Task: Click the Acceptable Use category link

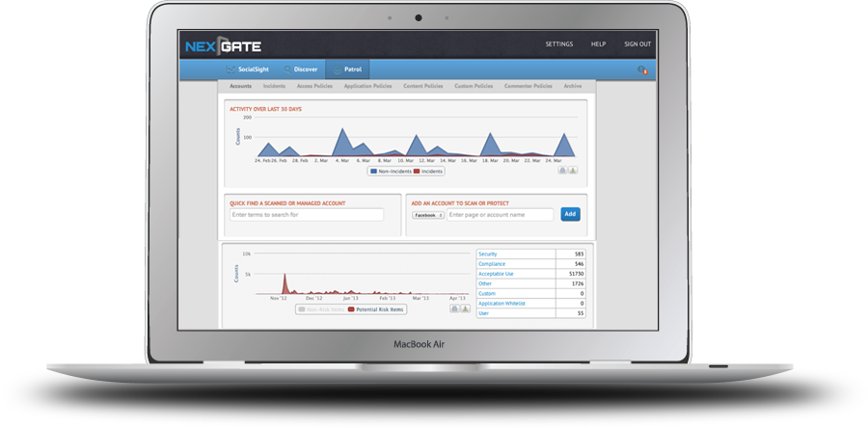Action: pyautogui.click(x=497, y=274)
